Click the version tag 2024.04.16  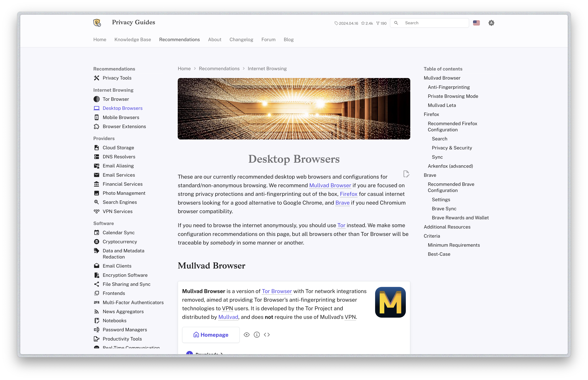[346, 23]
